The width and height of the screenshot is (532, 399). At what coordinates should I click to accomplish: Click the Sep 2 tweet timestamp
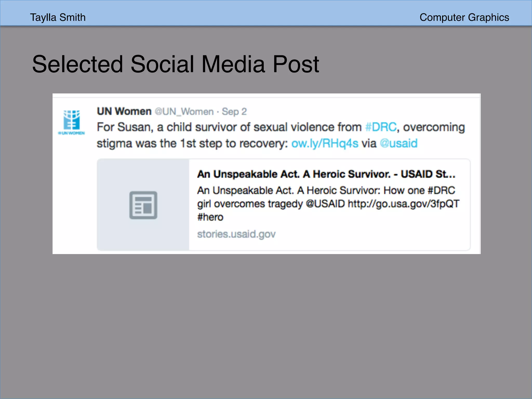pyautogui.click(x=234, y=112)
